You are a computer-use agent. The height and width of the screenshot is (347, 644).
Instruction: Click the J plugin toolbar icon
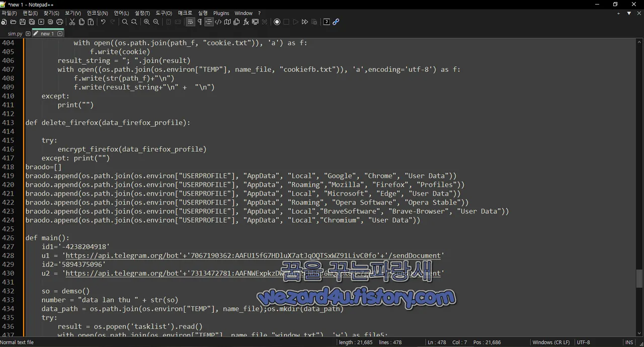point(327,22)
